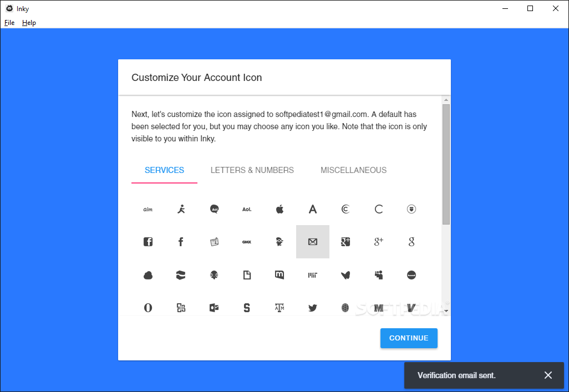Screen dimensions: 569x392
Task: Pick the MIT logo icon
Action: pyautogui.click(x=312, y=275)
